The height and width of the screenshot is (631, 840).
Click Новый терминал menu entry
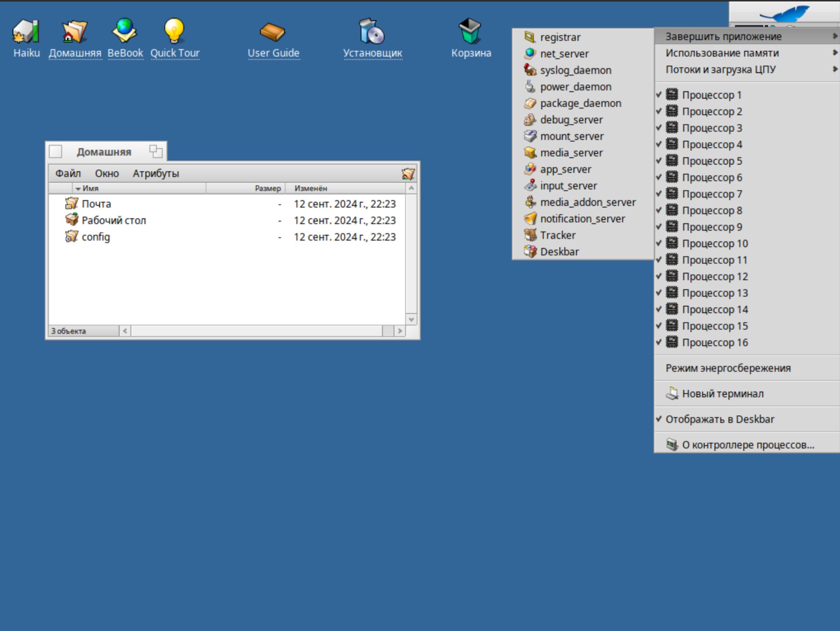click(x=722, y=394)
